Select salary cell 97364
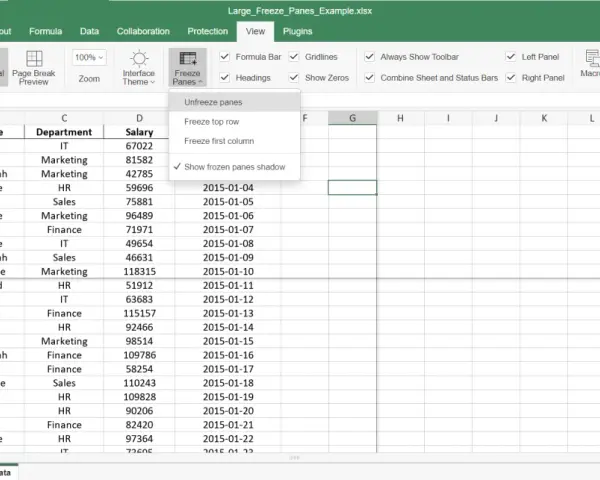 139,439
